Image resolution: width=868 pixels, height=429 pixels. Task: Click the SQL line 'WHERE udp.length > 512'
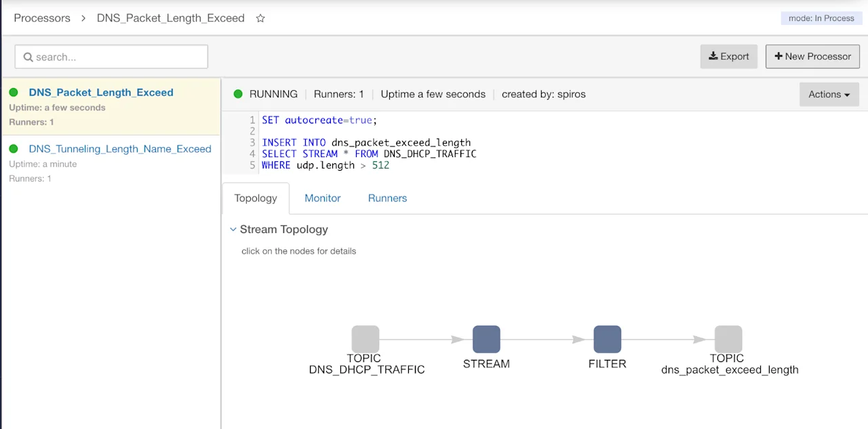click(x=325, y=165)
